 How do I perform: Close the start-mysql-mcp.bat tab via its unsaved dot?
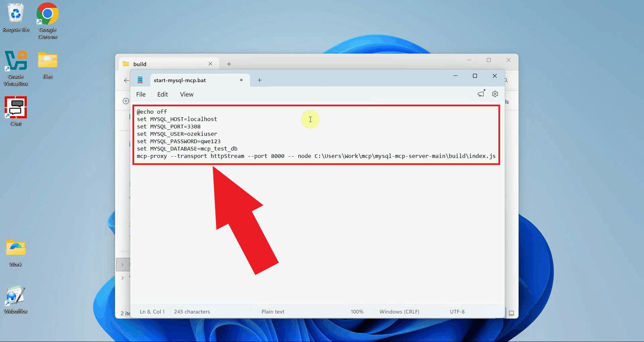tap(241, 80)
